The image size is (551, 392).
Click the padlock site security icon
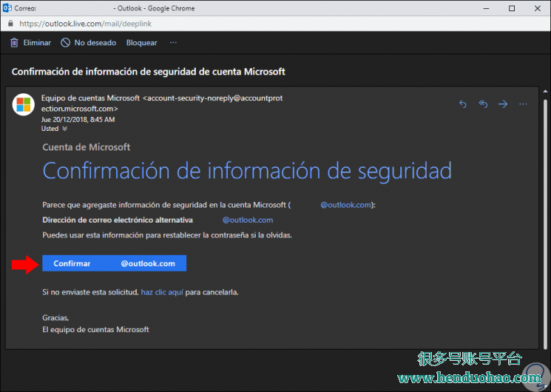(x=10, y=24)
